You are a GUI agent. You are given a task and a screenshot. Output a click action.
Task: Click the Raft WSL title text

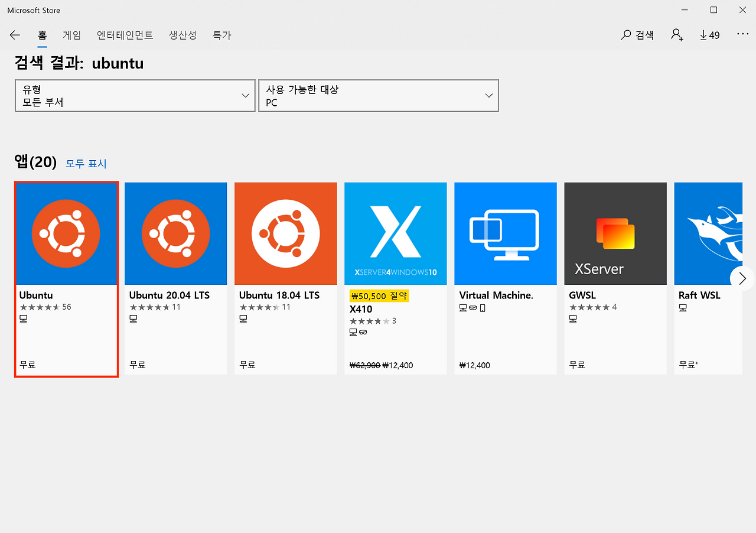point(699,295)
